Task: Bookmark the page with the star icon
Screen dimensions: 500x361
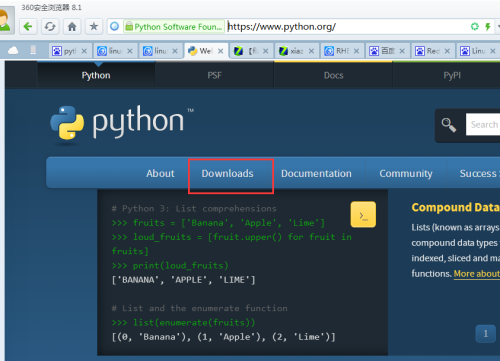Action: click(x=94, y=26)
